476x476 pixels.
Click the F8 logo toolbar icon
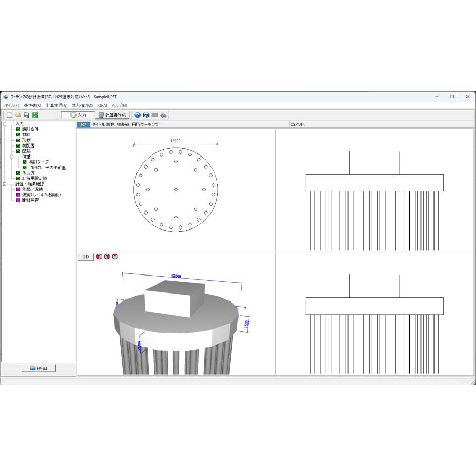pyautogui.click(x=146, y=115)
